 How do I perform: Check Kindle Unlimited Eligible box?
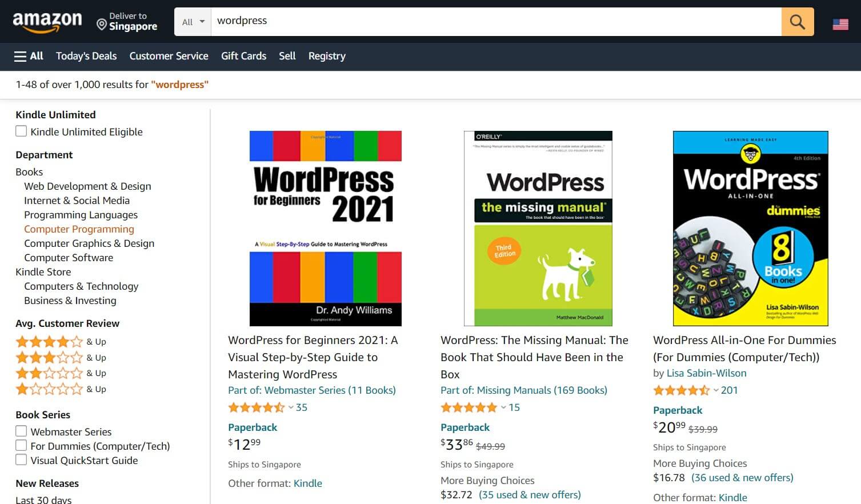click(21, 131)
